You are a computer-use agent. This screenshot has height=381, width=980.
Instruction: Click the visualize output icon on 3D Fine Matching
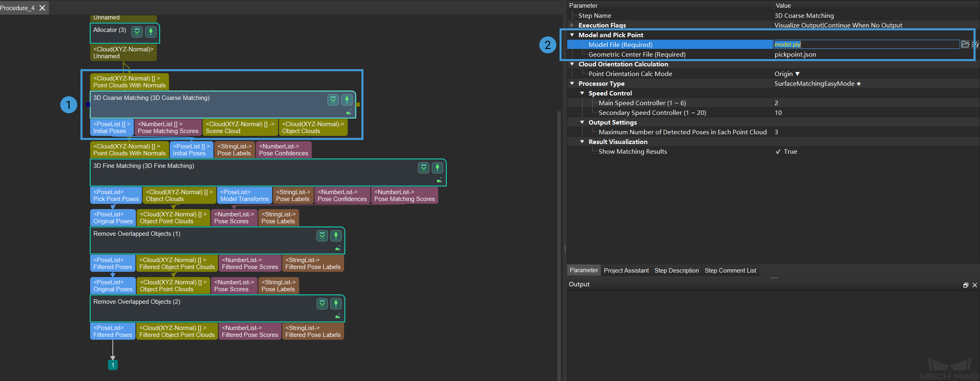(439, 180)
